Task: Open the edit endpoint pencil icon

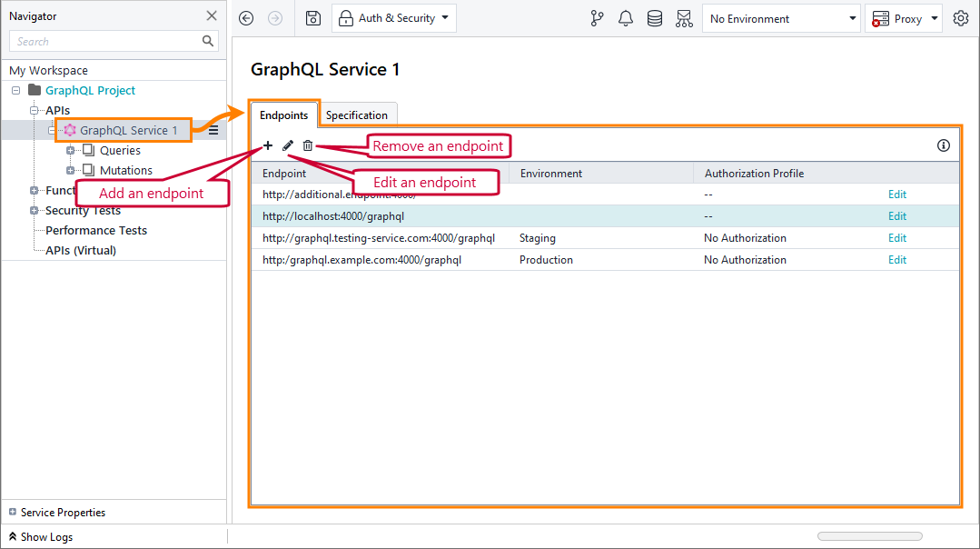Action: (x=288, y=145)
